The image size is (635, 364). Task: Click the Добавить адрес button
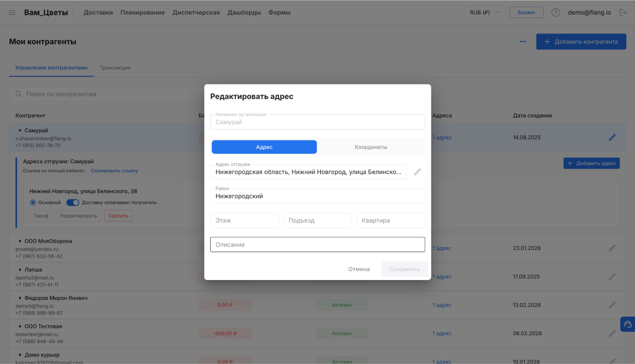[x=592, y=163]
